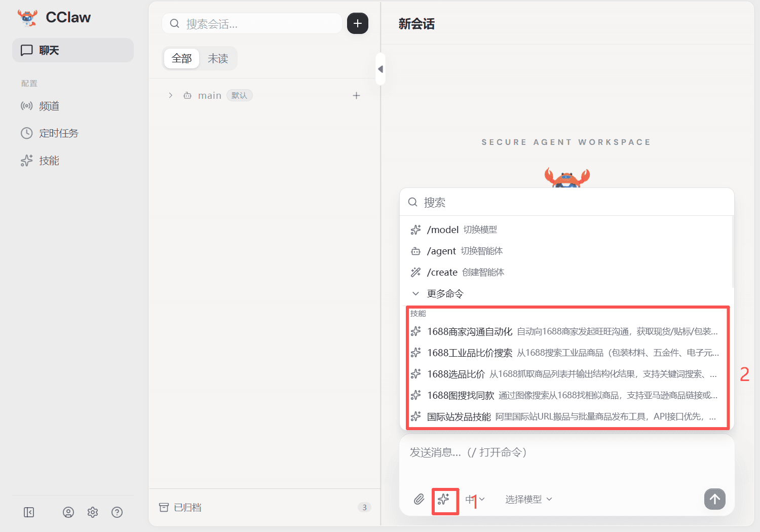Attach a file using the paperclip icon
Image resolution: width=760 pixels, height=532 pixels.
419,499
